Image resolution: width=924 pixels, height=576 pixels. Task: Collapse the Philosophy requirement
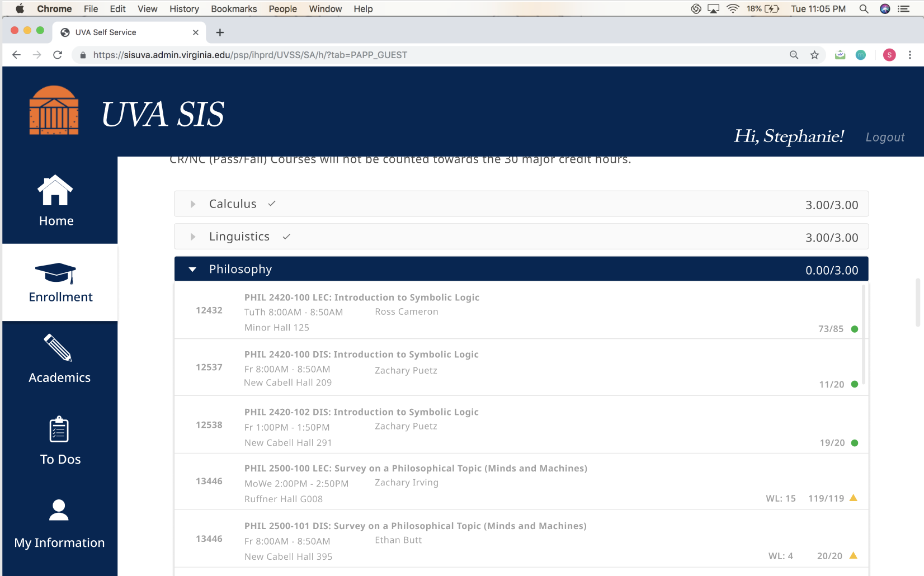point(521,269)
